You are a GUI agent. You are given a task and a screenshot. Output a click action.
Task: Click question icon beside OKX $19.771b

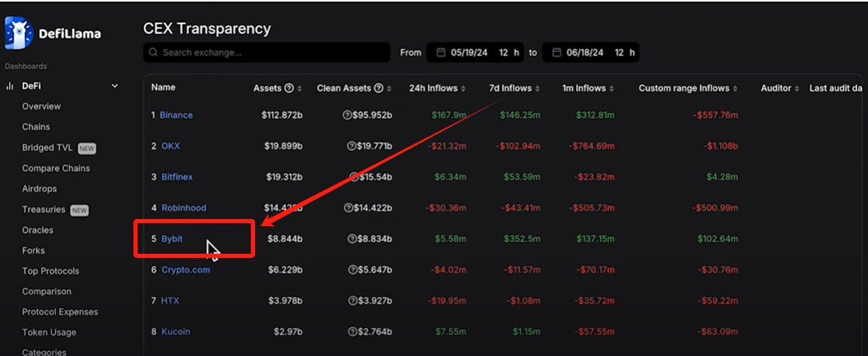pos(351,146)
